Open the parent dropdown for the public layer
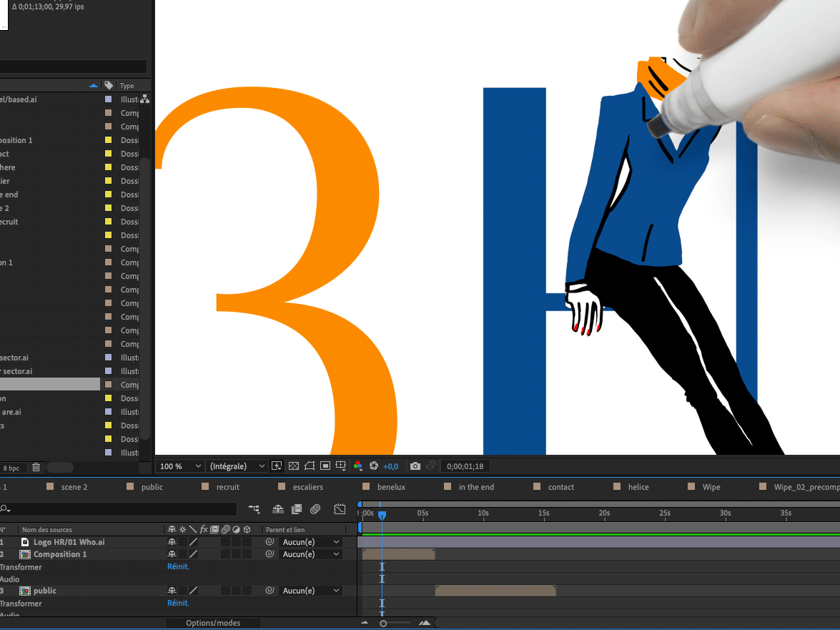The width and height of the screenshot is (840, 630). tap(311, 591)
